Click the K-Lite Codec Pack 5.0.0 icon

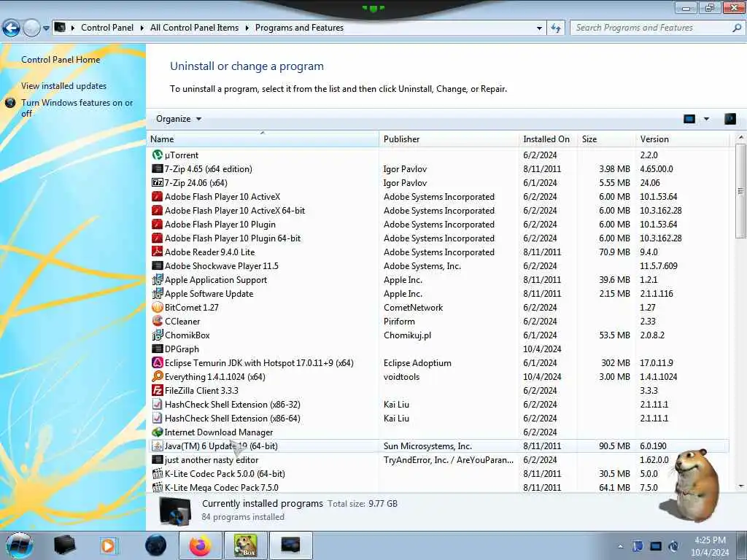158,473
